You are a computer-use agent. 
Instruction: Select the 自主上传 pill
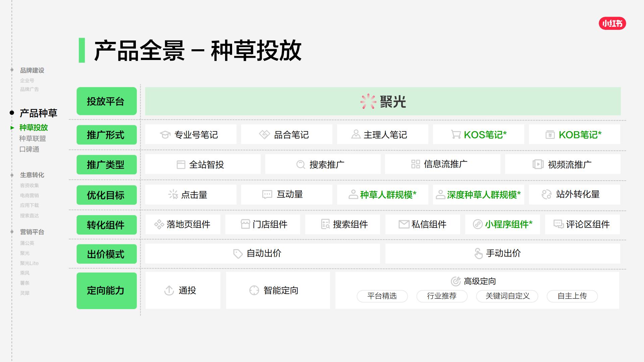pyautogui.click(x=572, y=296)
